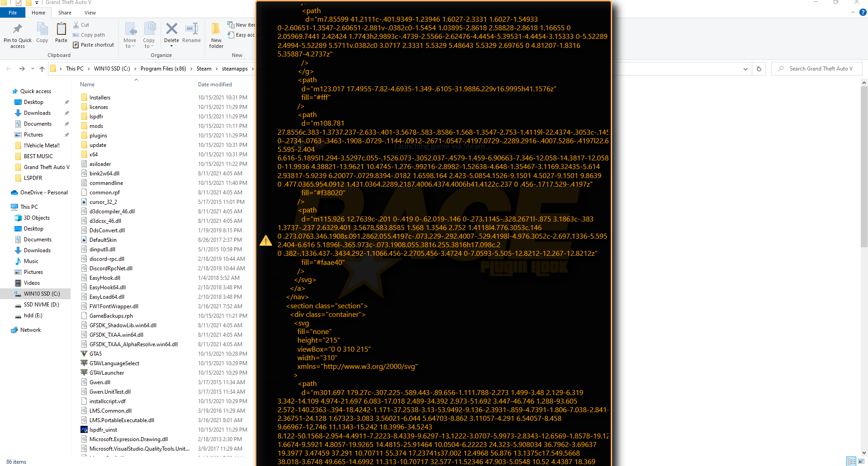Switch to Details view layout icon
The image size is (868, 466).
852,461
